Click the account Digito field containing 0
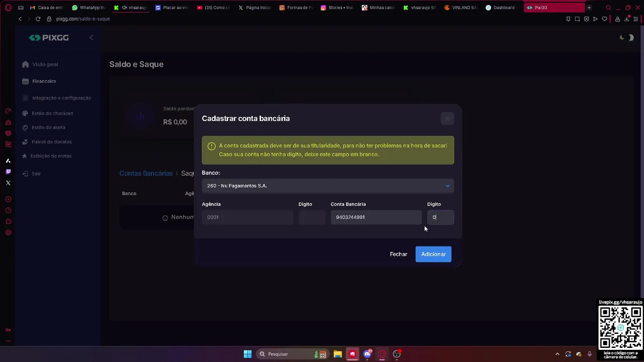This screenshot has height=362, width=644. tap(440, 217)
